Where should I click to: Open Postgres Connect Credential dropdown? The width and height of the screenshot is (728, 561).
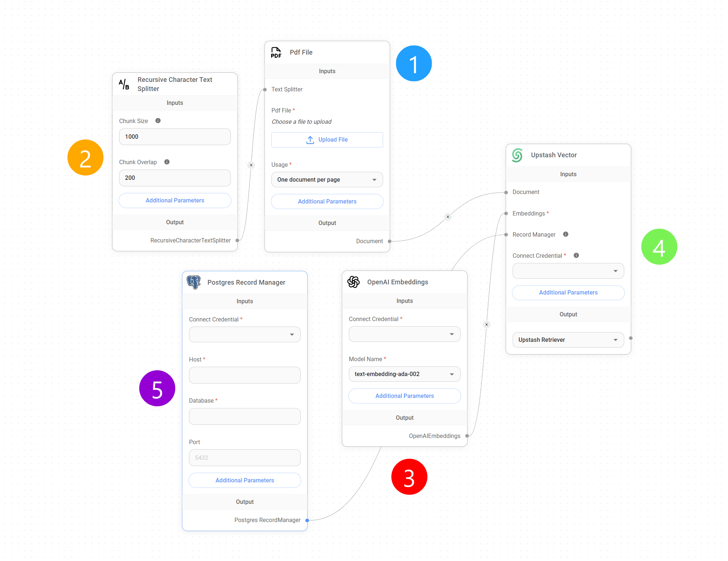[x=244, y=335]
